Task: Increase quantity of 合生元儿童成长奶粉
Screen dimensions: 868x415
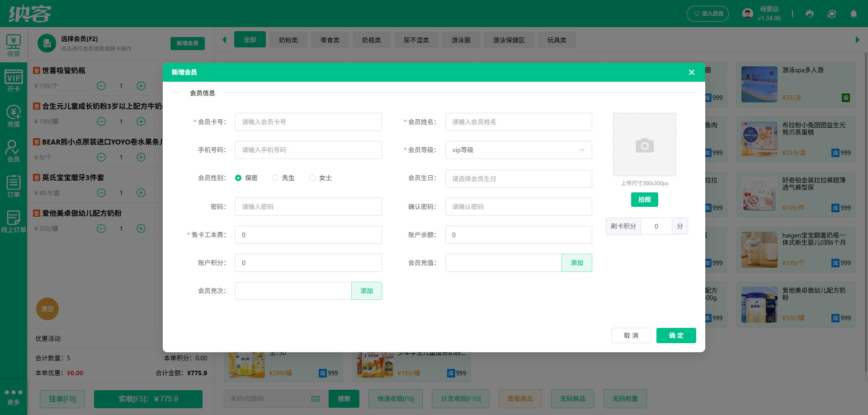Action: (x=141, y=121)
